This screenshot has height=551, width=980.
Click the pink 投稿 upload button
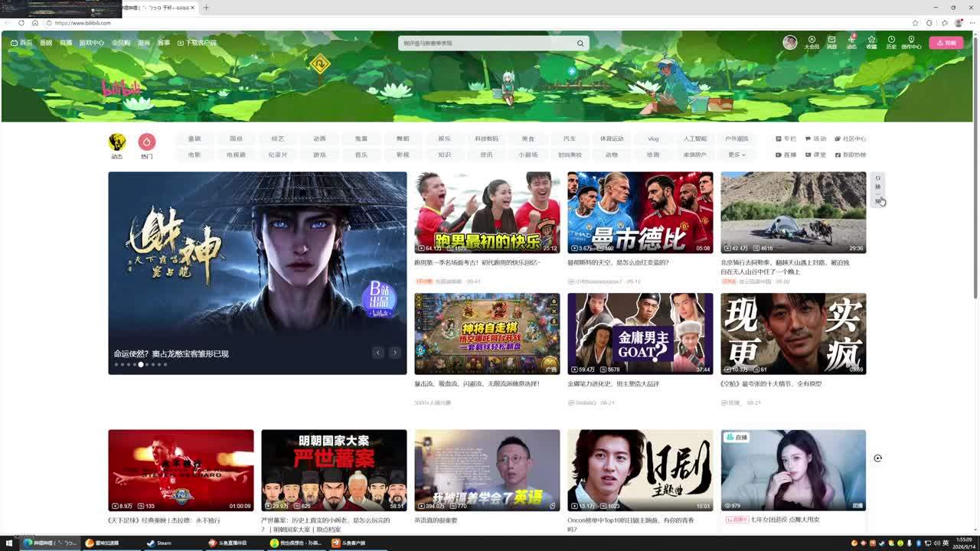tap(946, 43)
